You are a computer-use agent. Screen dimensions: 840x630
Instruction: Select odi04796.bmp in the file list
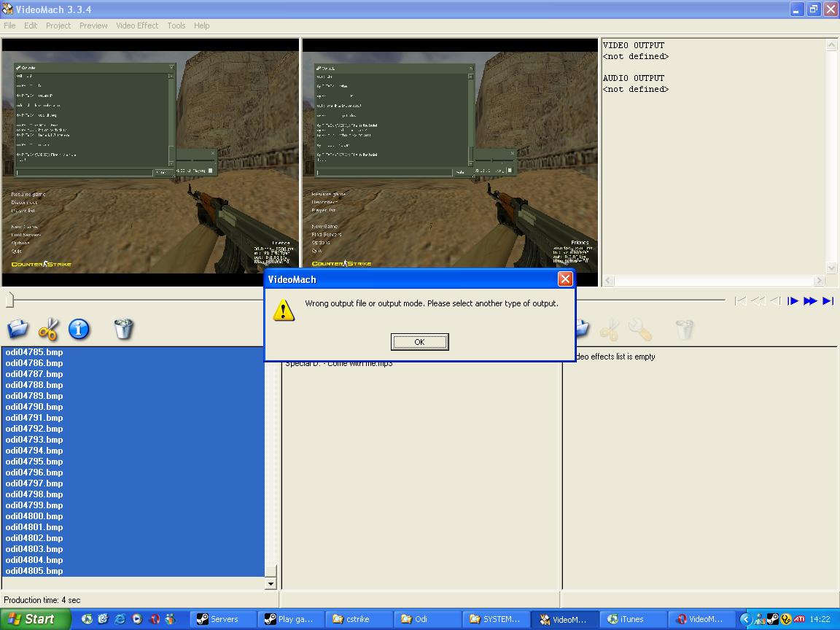(133, 472)
